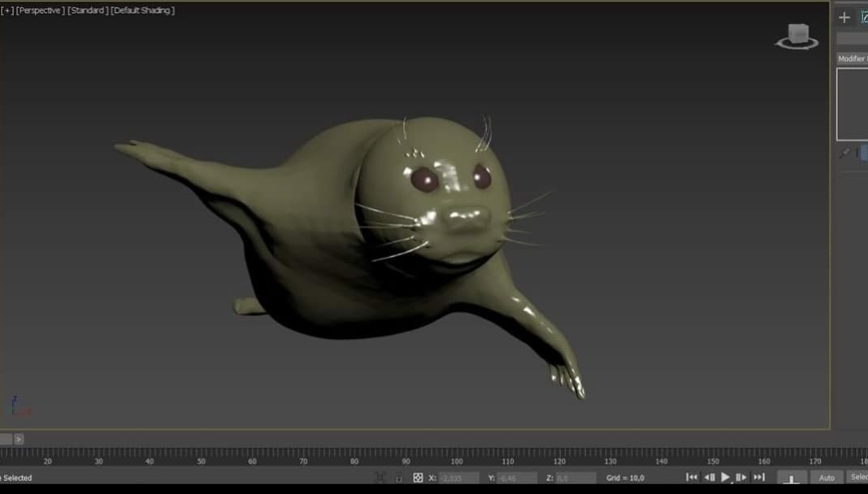Click the ViewCube in the viewport corner

797,37
